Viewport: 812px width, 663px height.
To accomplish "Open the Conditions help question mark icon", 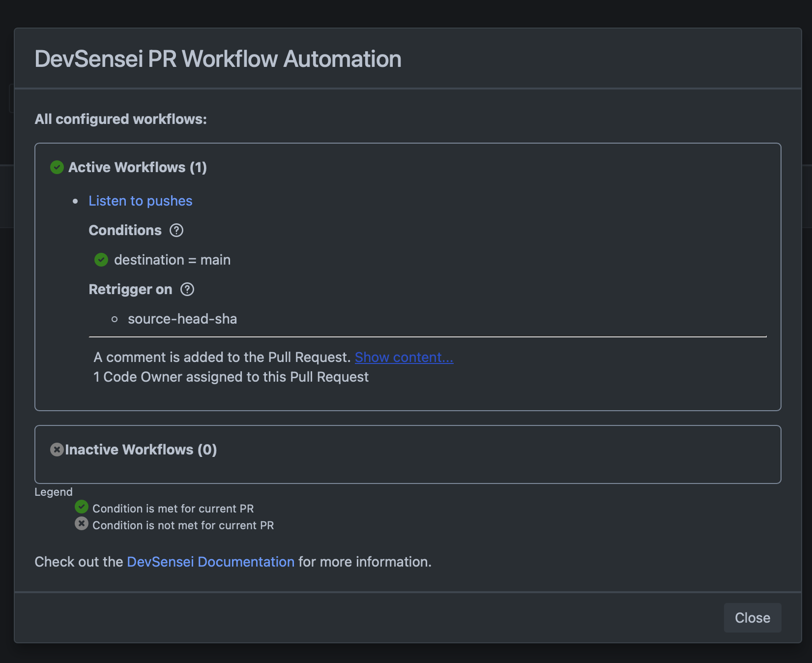I will pos(177,230).
